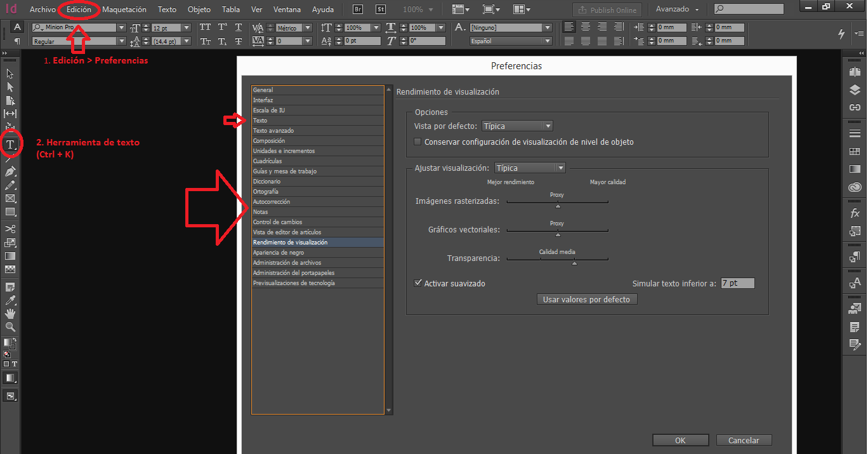Toggle the Activar suavizado checkbox

(x=418, y=283)
